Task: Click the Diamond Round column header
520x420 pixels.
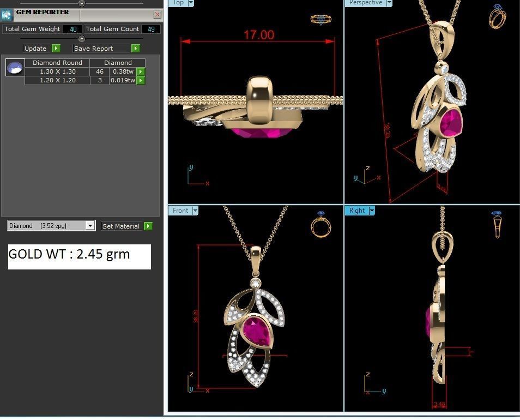Action: pyautogui.click(x=57, y=63)
